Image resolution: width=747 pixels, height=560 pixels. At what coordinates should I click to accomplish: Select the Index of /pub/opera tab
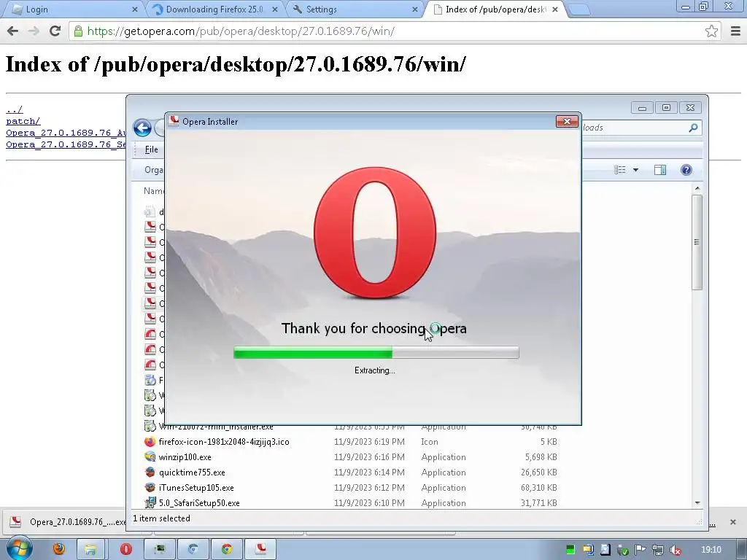(495, 9)
